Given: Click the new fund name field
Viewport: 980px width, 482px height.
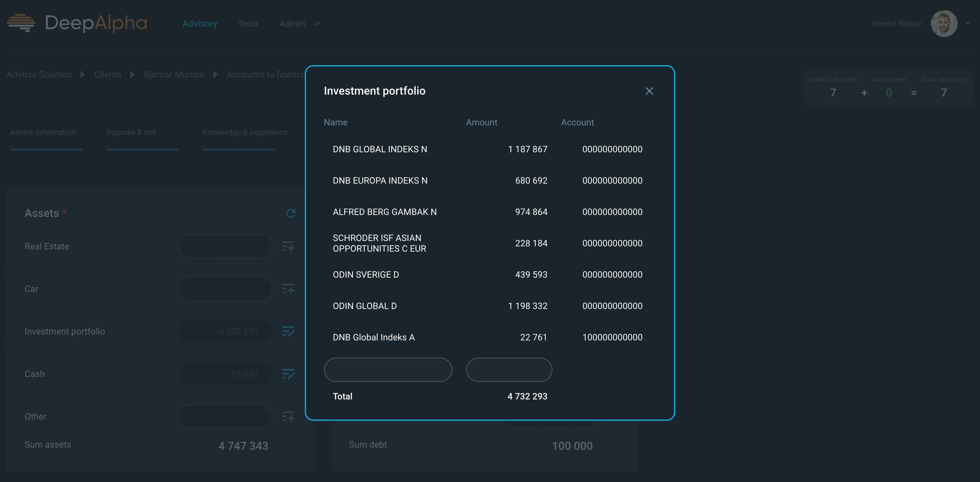Looking at the screenshot, I should [388, 370].
